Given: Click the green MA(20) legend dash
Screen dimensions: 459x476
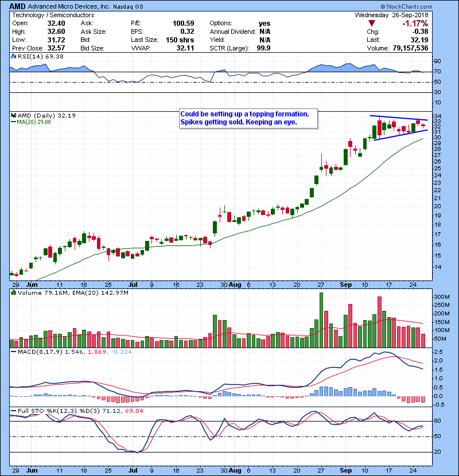Looking at the screenshot, I should coord(13,122).
